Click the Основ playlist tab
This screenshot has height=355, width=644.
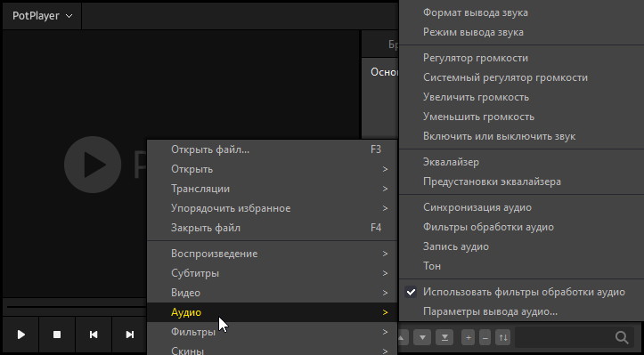tap(385, 72)
